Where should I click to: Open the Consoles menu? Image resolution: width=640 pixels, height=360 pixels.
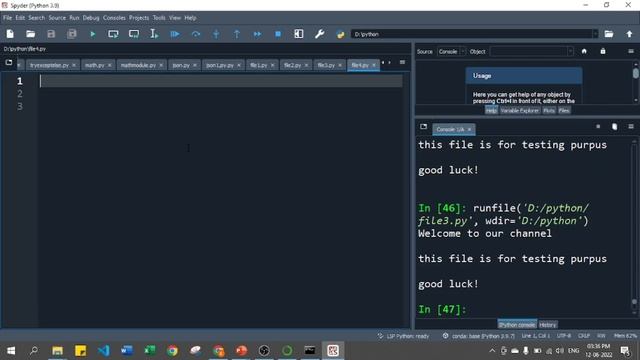click(x=114, y=18)
